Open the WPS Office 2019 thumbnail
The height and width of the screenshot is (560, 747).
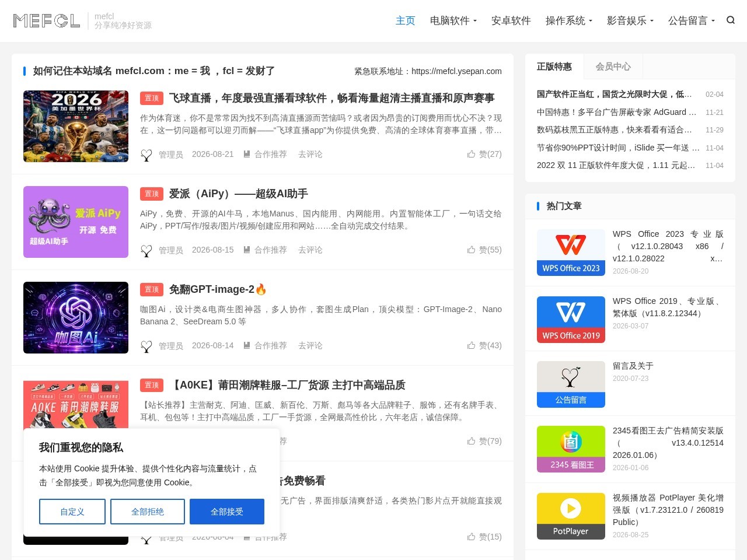tap(571, 320)
